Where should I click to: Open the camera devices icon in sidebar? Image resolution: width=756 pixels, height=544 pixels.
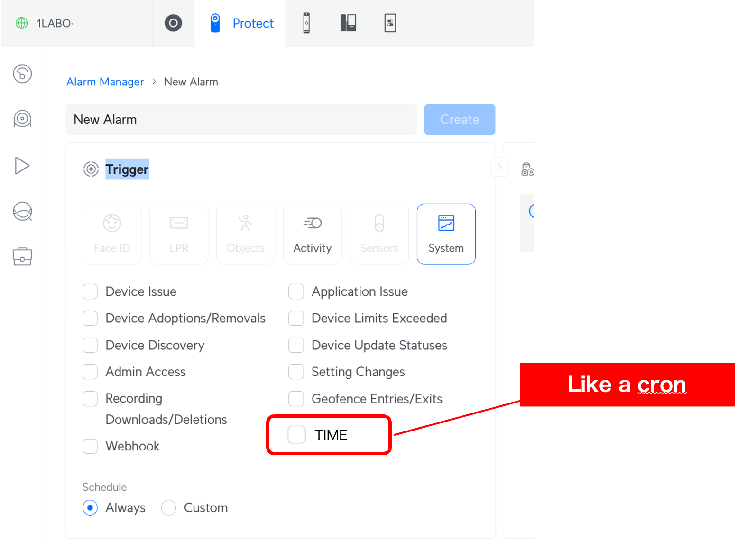pyautogui.click(x=22, y=119)
